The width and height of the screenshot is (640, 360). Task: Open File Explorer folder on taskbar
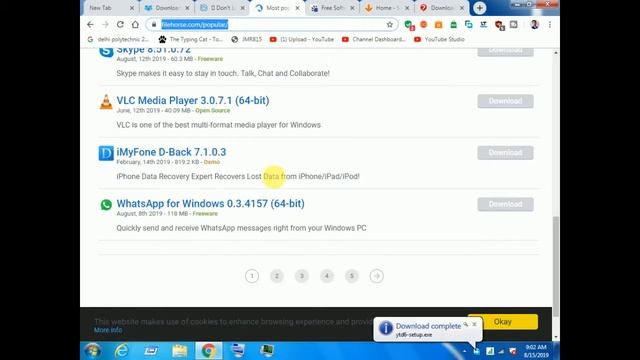pos(180,351)
